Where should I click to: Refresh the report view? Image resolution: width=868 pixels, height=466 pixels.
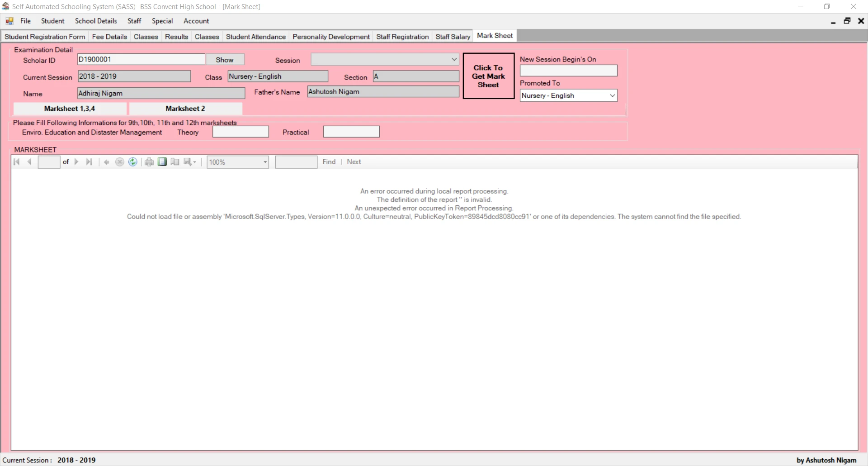click(132, 162)
